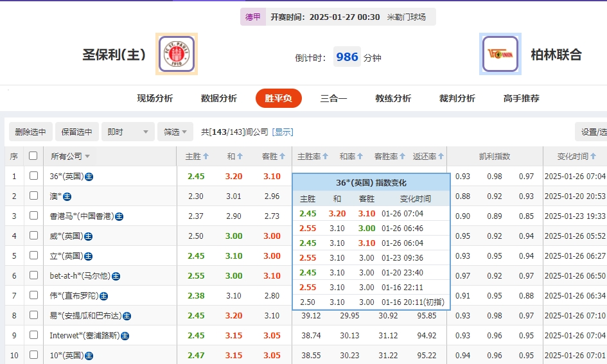
Task: Check the box for row 1 36*(英国)
Action: tap(33, 176)
